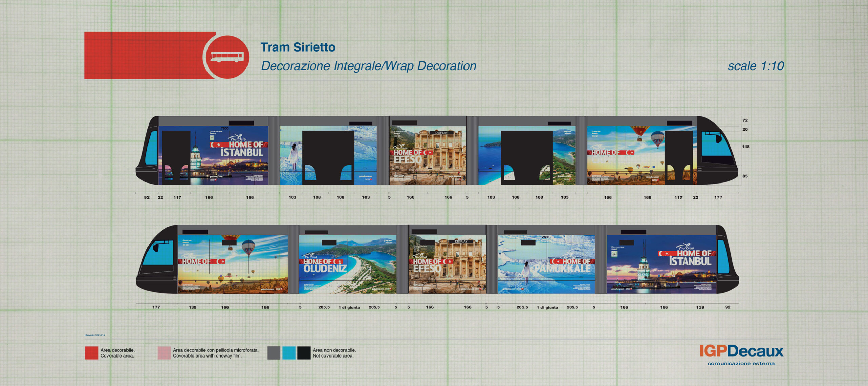
Task: Select the pink oneway-film legend swatch
Action: pos(164,353)
